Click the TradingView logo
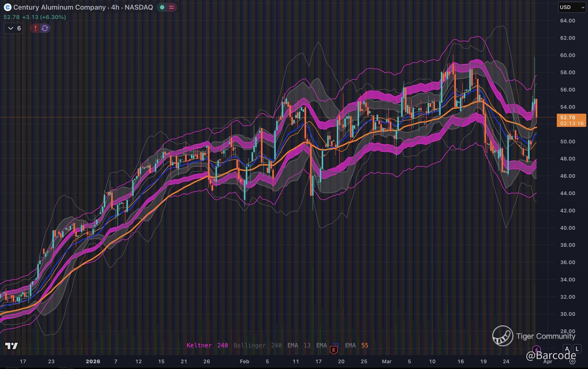The width and height of the screenshot is (588, 369). pos(11,346)
